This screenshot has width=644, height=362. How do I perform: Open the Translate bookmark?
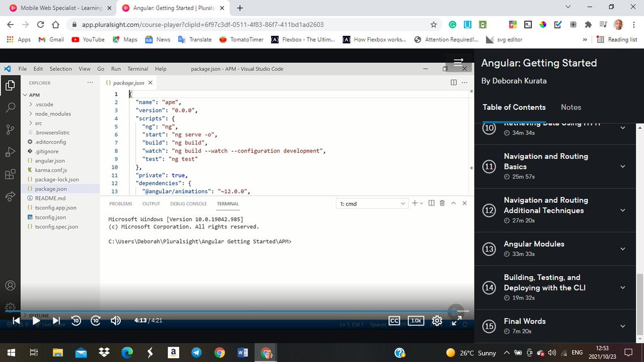(x=195, y=40)
